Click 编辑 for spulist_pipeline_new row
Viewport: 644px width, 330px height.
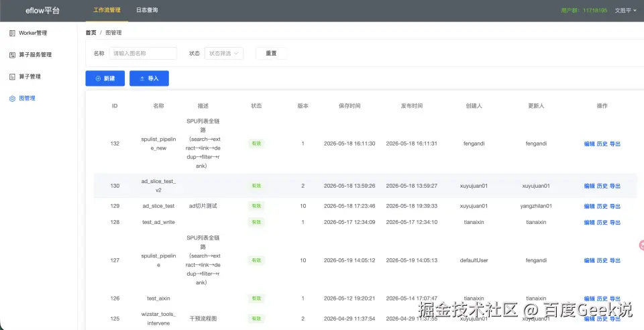pyautogui.click(x=590, y=144)
